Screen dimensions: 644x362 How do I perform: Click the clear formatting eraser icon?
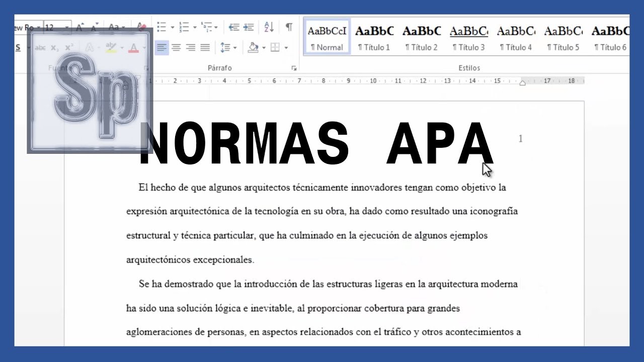point(141,27)
